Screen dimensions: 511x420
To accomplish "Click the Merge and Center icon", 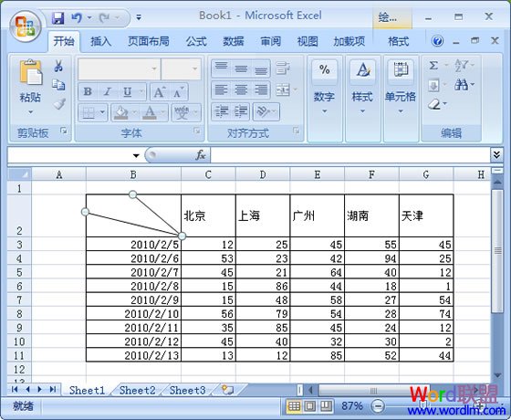I will (283, 89).
